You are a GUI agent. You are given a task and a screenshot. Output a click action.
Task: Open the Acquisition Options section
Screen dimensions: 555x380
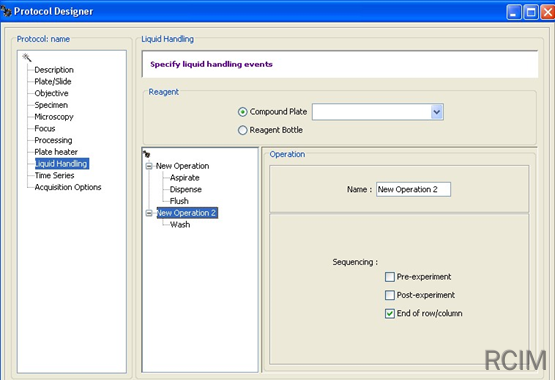68,187
